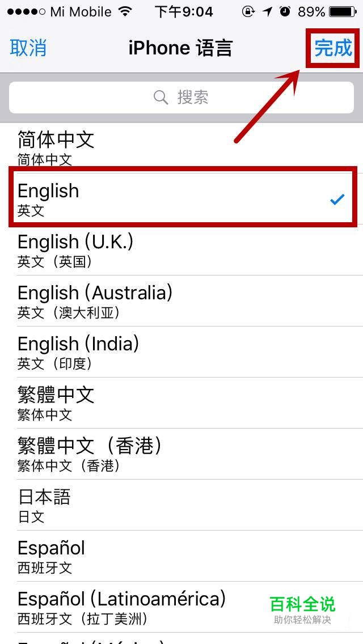Choose 繁體中文(香港) language
Screen dimensions: 363x644
pos(181,454)
